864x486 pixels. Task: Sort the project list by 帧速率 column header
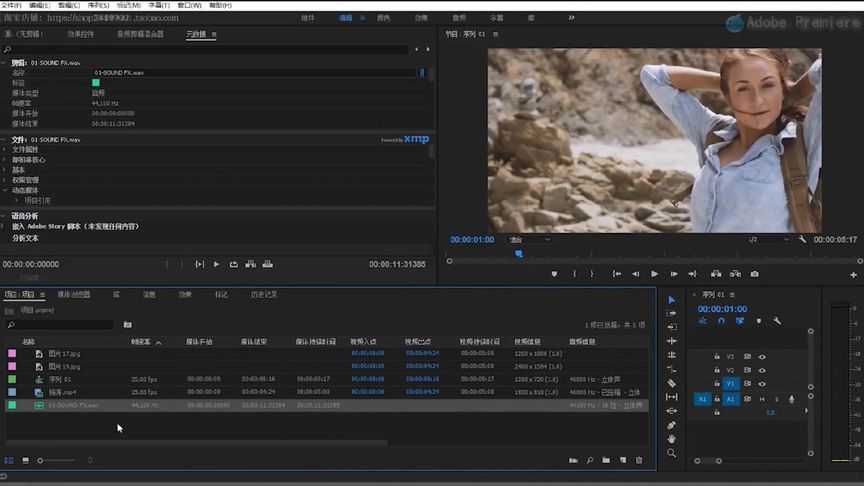tap(142, 342)
